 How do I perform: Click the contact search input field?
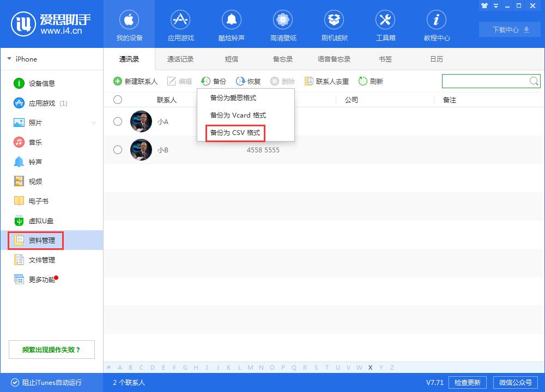(485, 81)
